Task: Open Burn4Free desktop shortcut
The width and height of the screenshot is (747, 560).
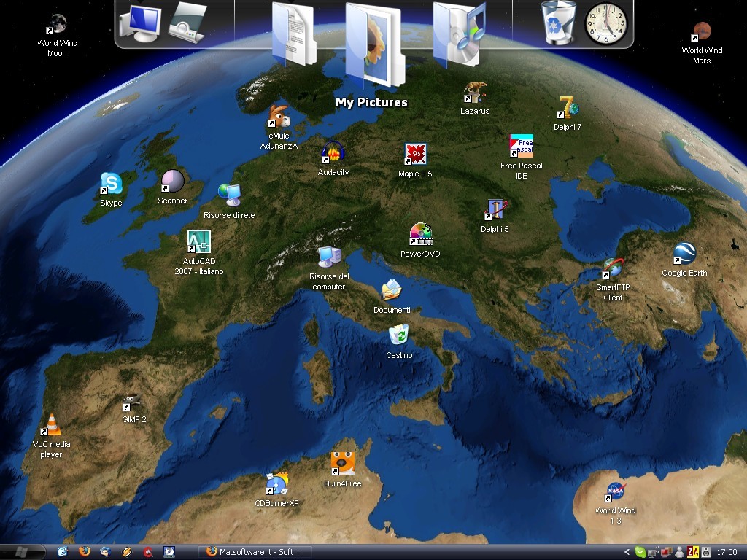Action: [343, 470]
